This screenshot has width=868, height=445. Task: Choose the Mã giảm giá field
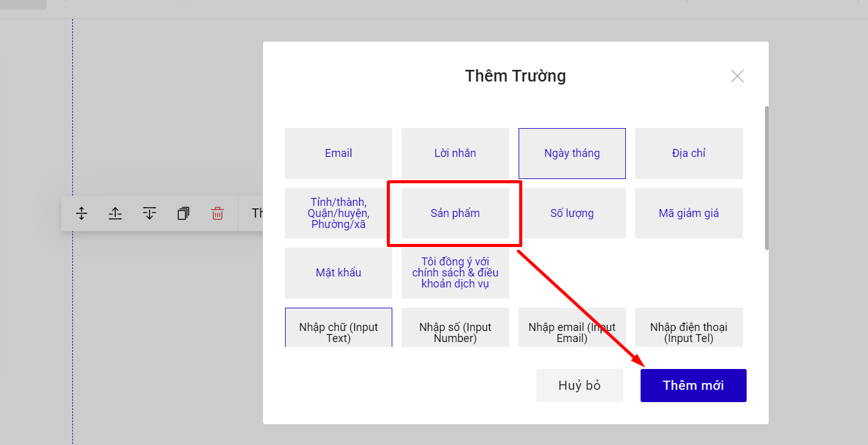pos(688,213)
